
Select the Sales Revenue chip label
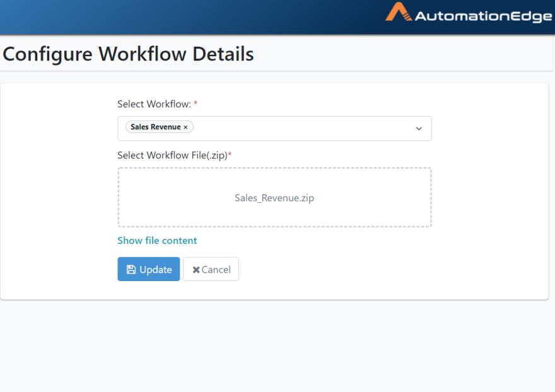click(156, 127)
